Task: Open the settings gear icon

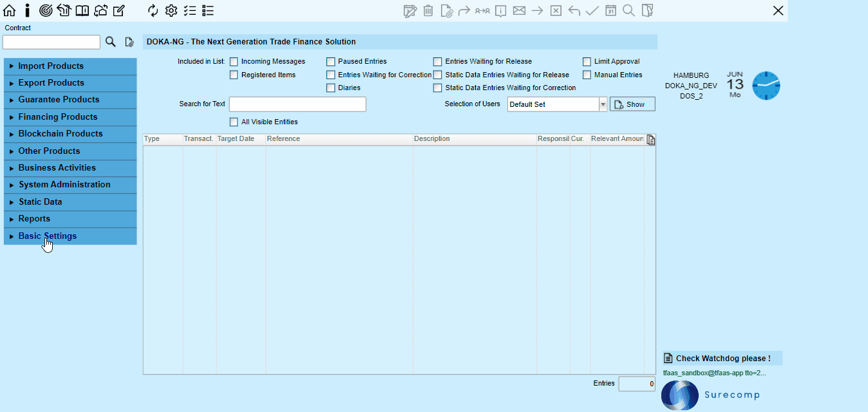Action: point(171,10)
